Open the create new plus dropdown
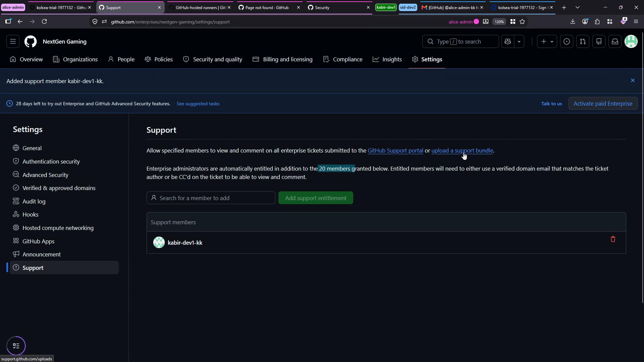 (x=547, y=42)
